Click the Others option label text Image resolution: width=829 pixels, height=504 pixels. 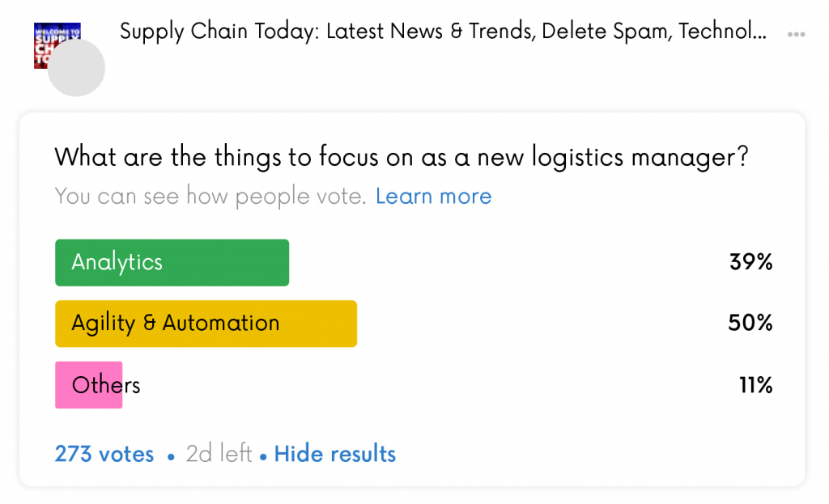(106, 384)
